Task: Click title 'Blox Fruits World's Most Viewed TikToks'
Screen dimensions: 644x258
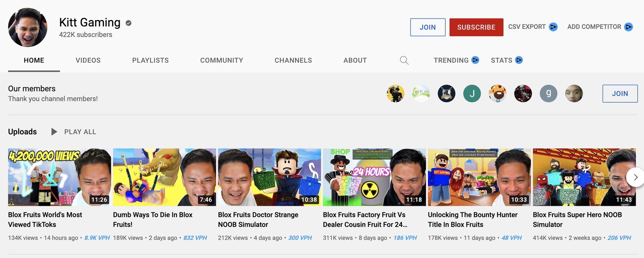Action: point(45,220)
